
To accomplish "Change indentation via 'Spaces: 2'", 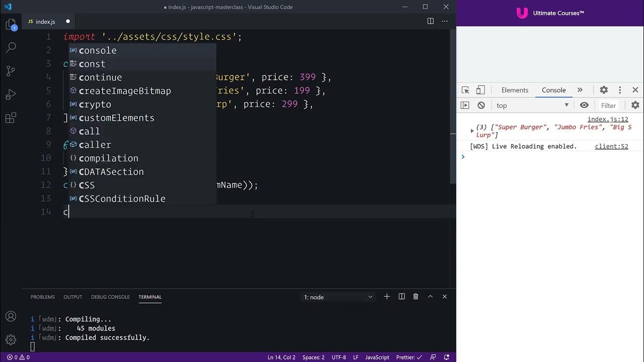I will [x=313, y=357].
